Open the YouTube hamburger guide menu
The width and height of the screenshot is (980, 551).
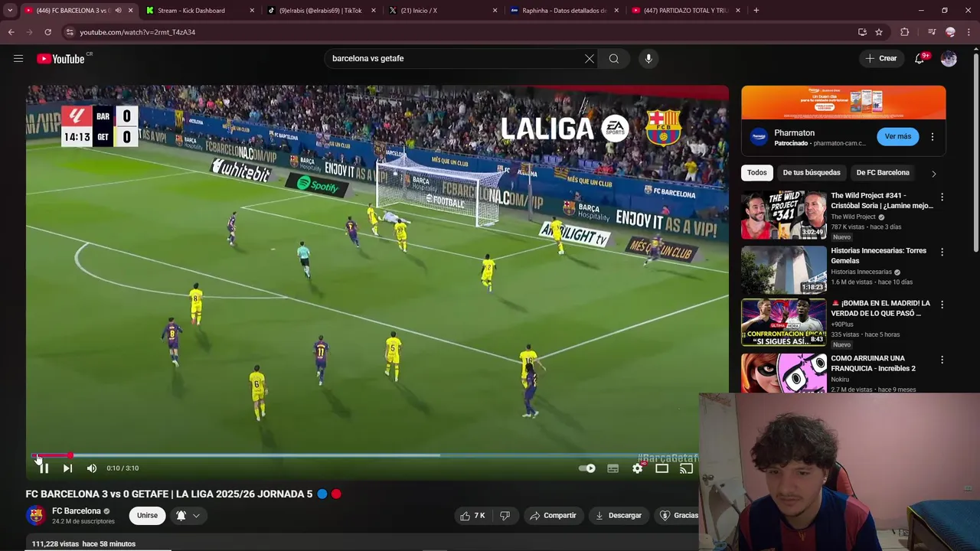(x=18, y=58)
